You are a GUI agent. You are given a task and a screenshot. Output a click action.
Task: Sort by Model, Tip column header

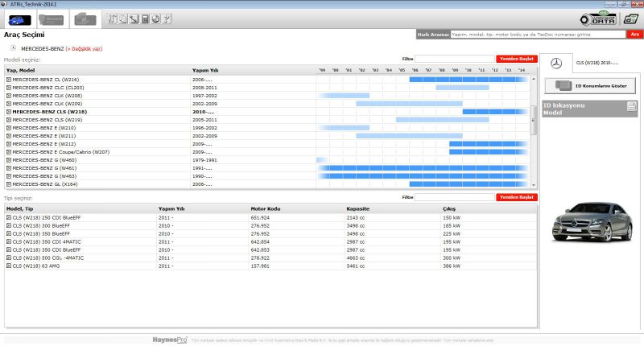pos(19,209)
